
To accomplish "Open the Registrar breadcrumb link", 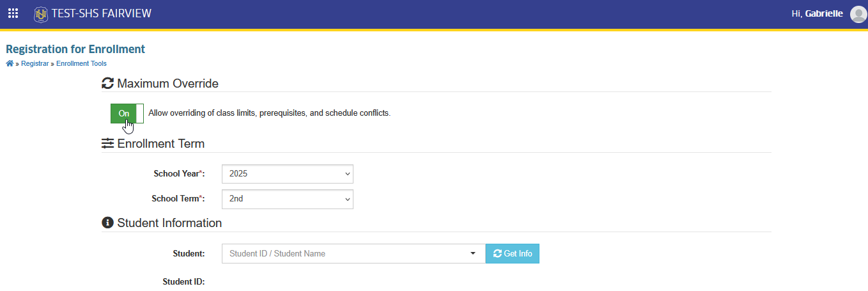I will 35,63.
